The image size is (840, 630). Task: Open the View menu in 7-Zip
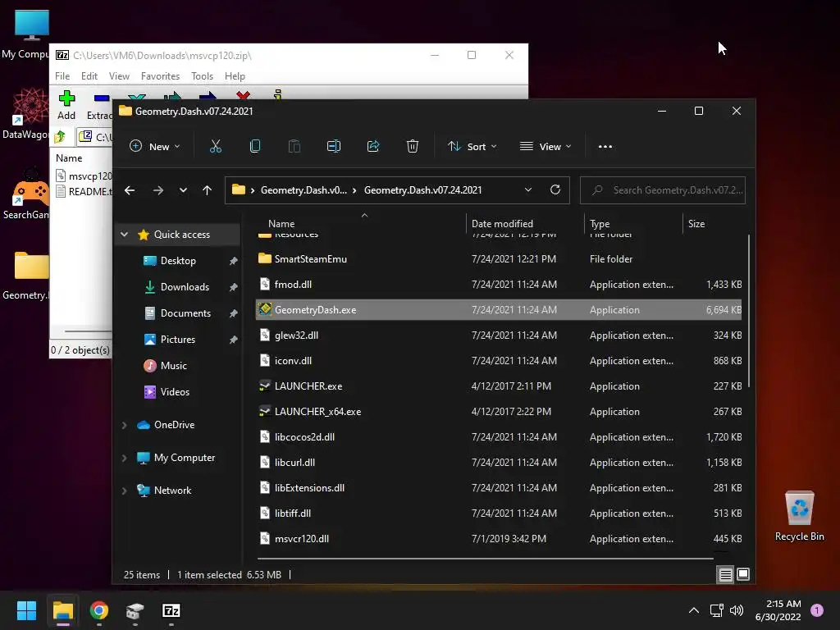click(x=119, y=76)
